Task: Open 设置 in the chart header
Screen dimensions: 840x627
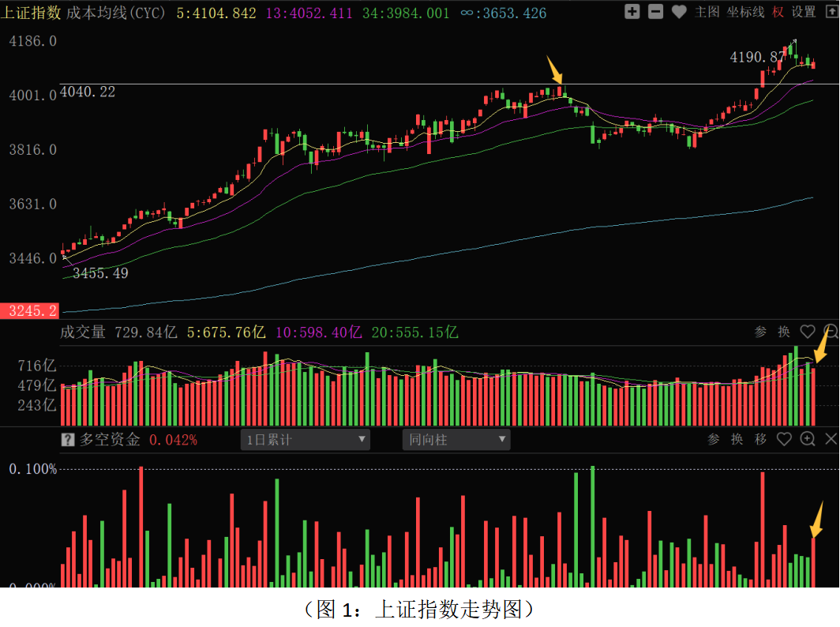Action: tap(804, 12)
